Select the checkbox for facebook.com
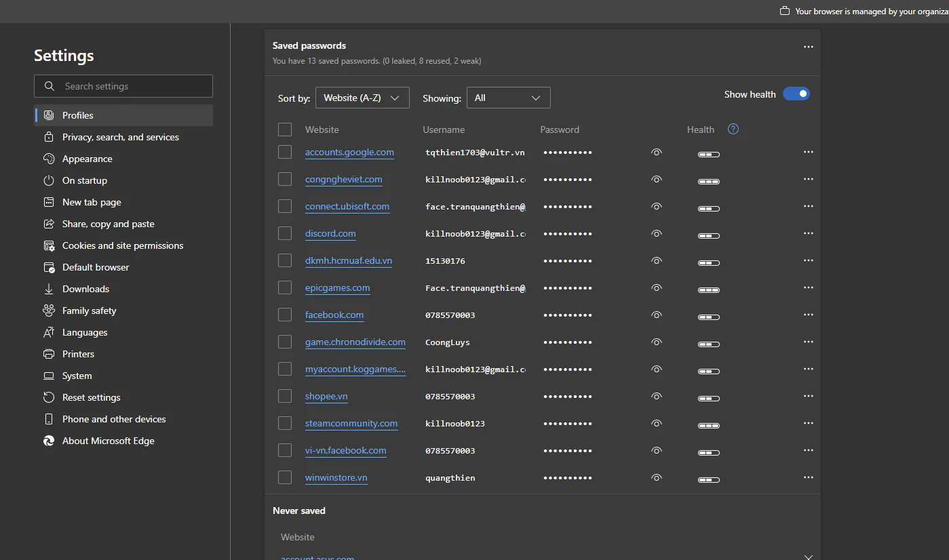The height and width of the screenshot is (560, 949). [285, 315]
